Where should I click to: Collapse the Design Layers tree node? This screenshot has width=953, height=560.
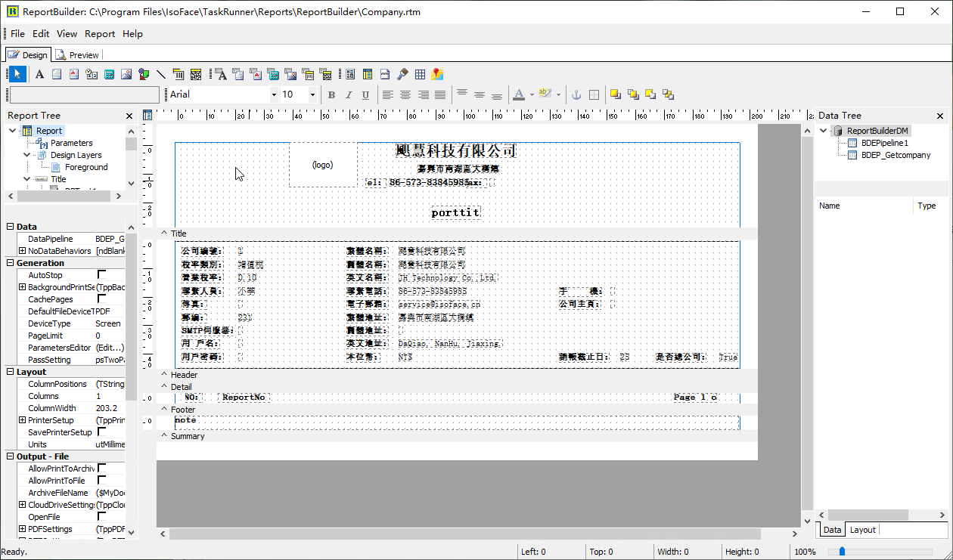[27, 155]
